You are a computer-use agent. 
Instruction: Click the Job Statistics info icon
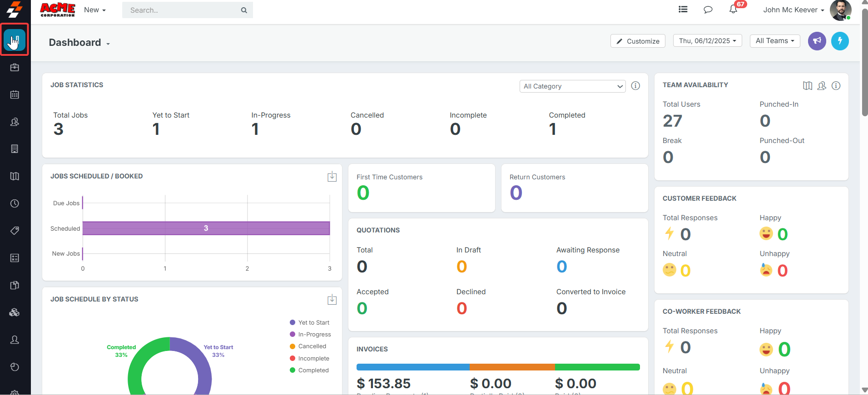[635, 86]
